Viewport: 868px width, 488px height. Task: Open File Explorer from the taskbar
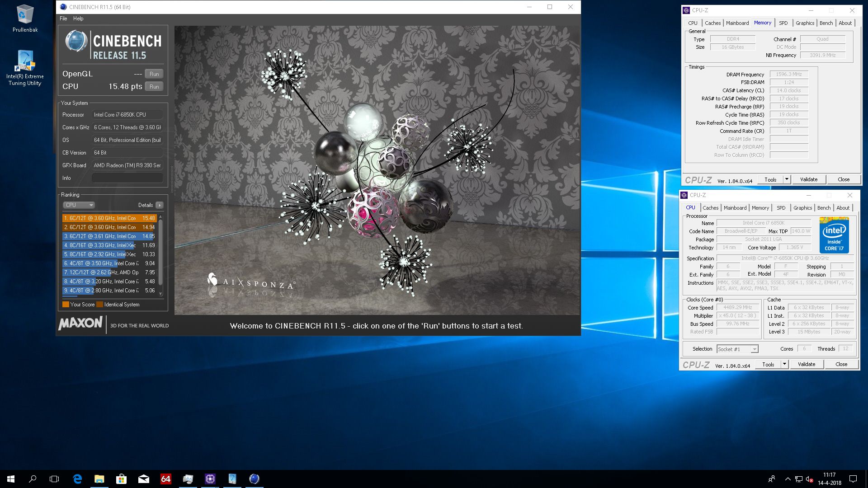pos(99,479)
